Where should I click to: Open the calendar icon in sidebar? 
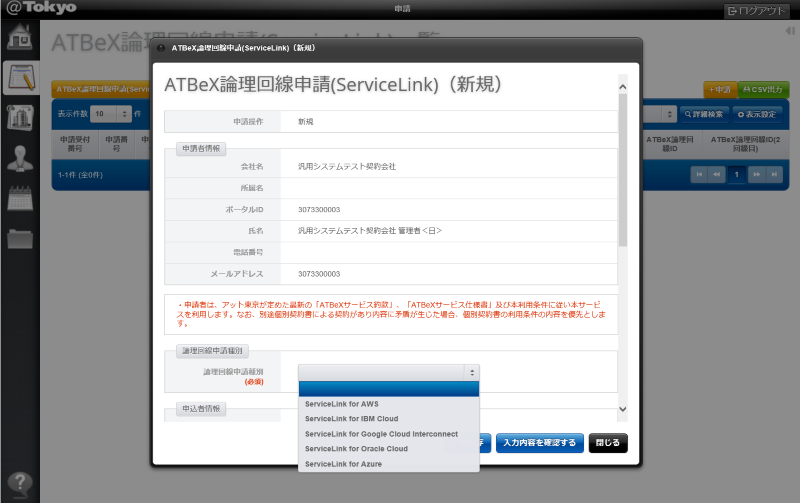point(20,198)
